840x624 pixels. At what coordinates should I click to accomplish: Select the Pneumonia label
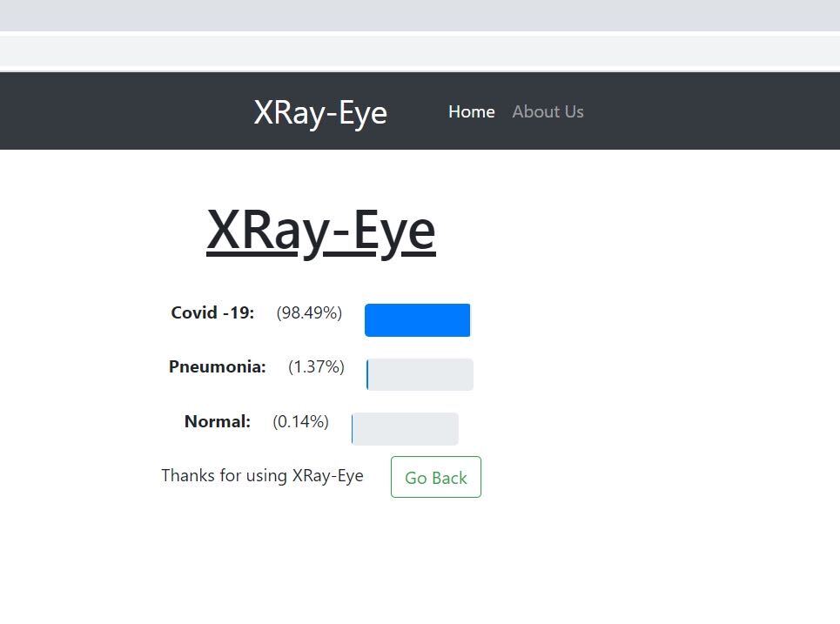click(217, 366)
